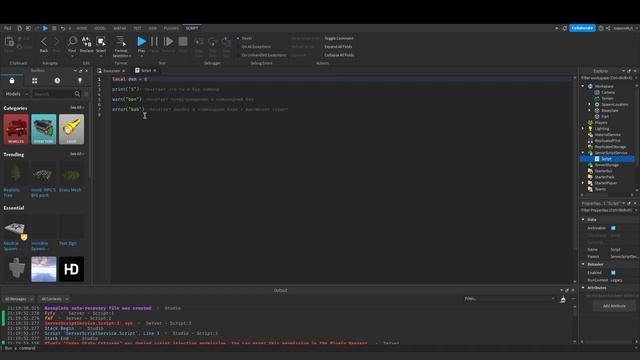Expand the StarterPlayer tree node
The height and width of the screenshot is (360, 640).
point(583,183)
